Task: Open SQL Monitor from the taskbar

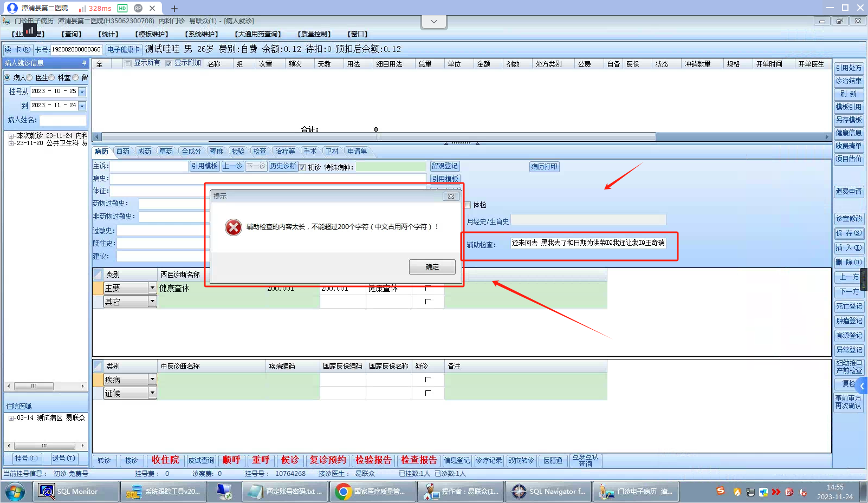Action: pyautogui.click(x=77, y=492)
